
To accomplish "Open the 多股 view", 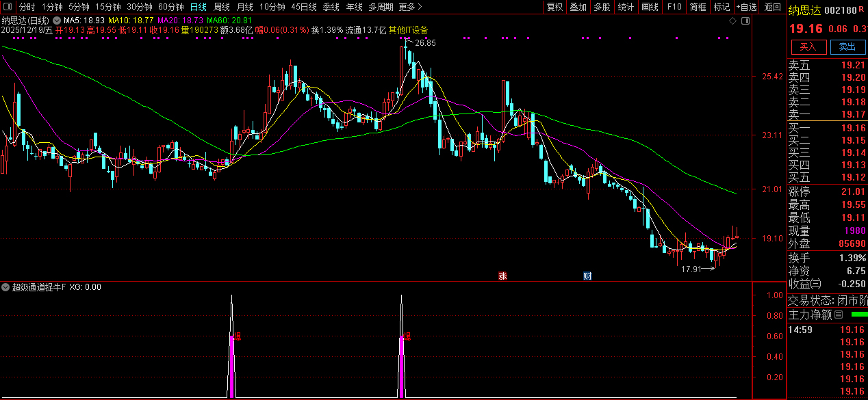I will click(x=602, y=7).
